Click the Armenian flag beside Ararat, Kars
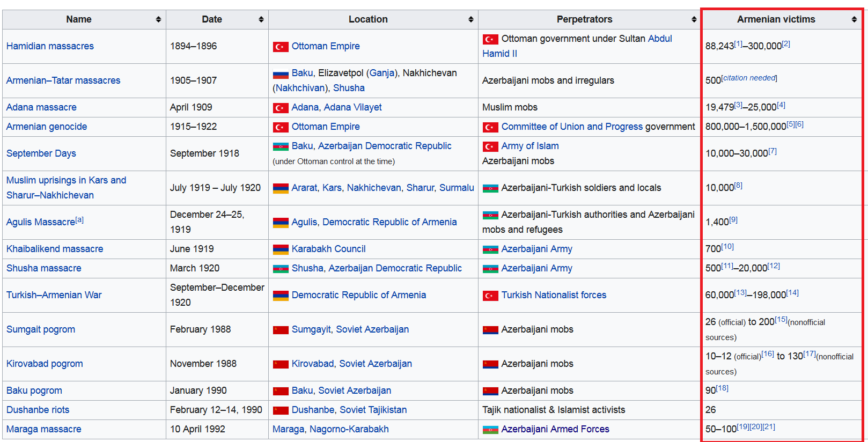 coord(281,188)
